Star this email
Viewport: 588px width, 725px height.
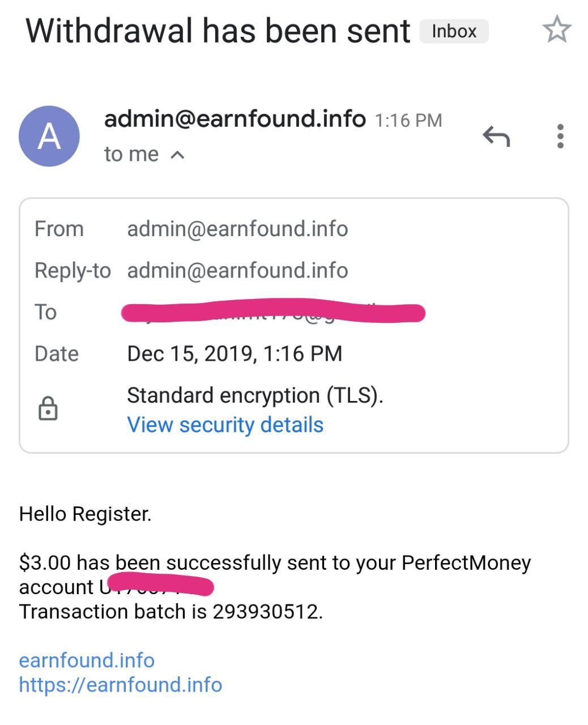click(x=557, y=29)
